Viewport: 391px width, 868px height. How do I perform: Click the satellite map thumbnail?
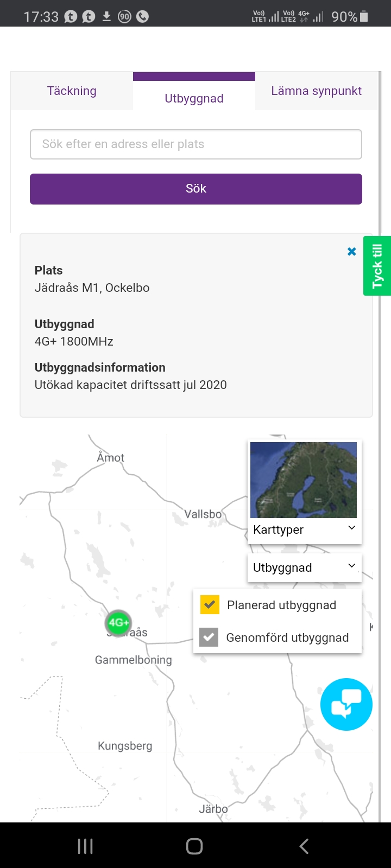coord(304,480)
